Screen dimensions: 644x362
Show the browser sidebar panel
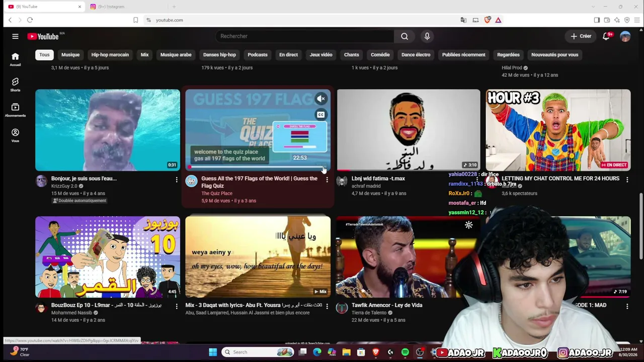597,20
